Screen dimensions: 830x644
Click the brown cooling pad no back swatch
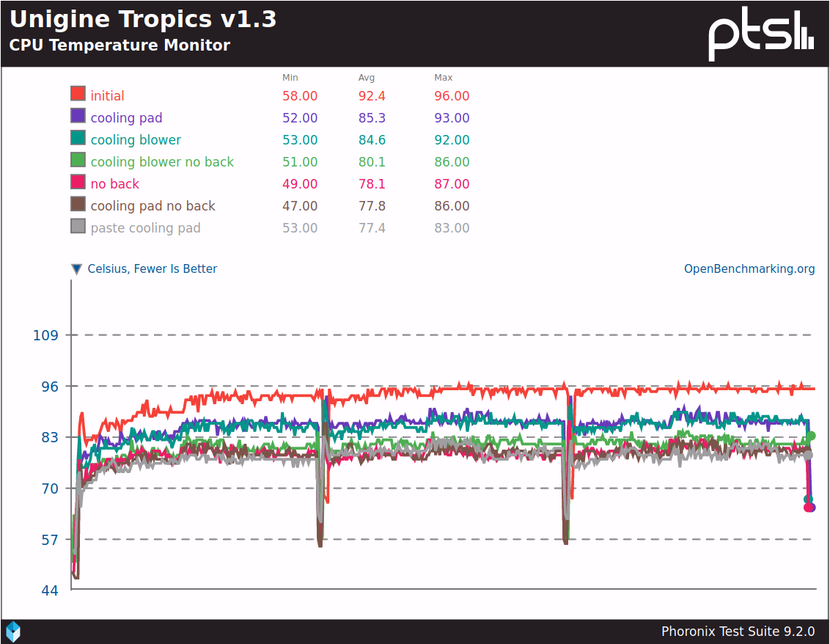pos(78,204)
